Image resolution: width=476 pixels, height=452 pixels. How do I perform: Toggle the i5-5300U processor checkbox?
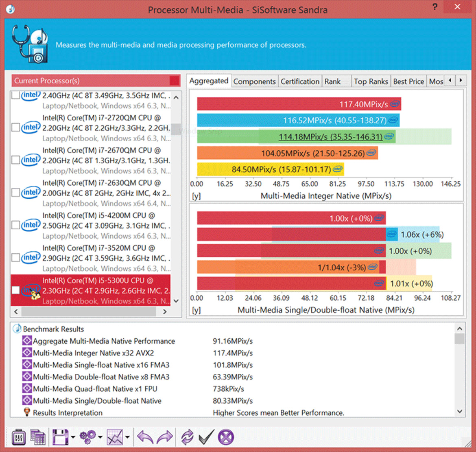tap(15, 290)
